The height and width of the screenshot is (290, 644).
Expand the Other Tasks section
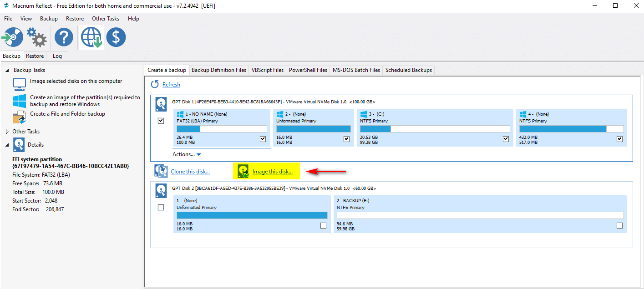[7, 132]
